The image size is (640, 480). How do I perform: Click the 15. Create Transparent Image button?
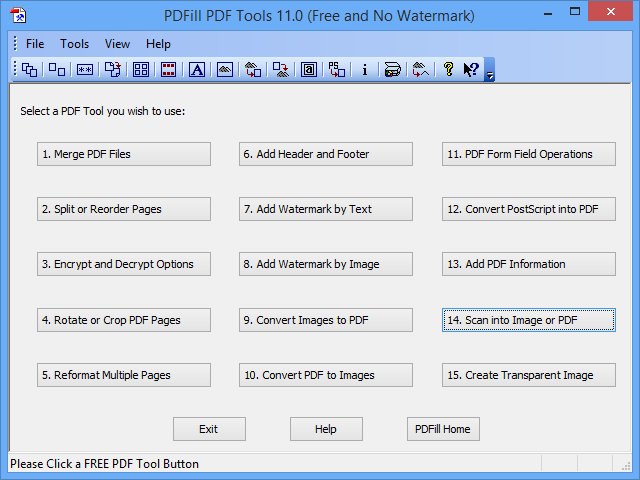(529, 375)
